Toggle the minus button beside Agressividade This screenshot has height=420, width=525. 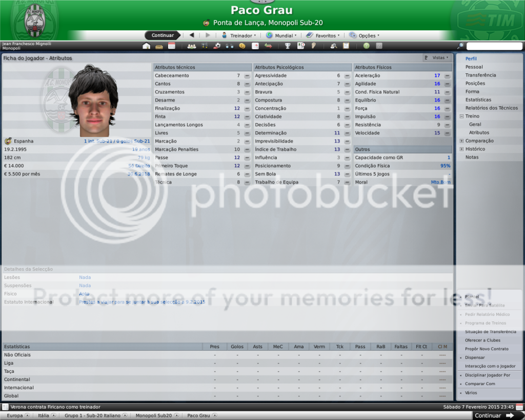347,75
